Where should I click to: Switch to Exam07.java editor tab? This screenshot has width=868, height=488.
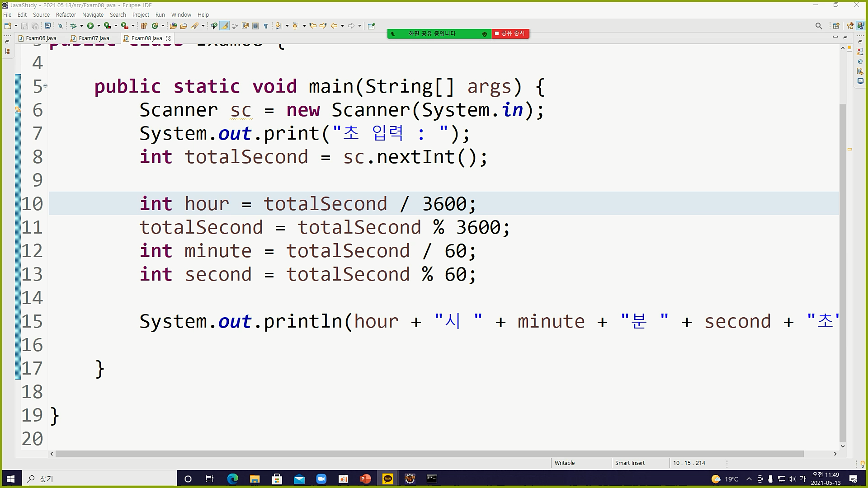point(94,38)
